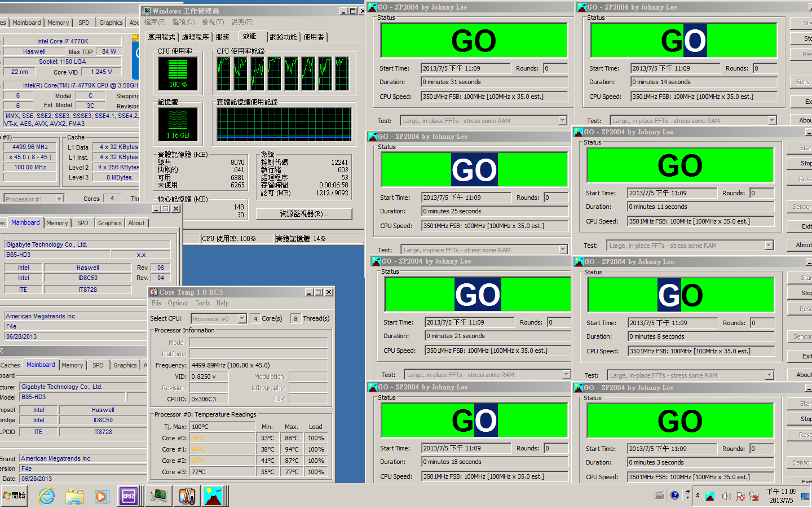Switch to 應用程式 tab in Task Manager
This screenshot has height=508, width=812.
pyautogui.click(x=161, y=37)
